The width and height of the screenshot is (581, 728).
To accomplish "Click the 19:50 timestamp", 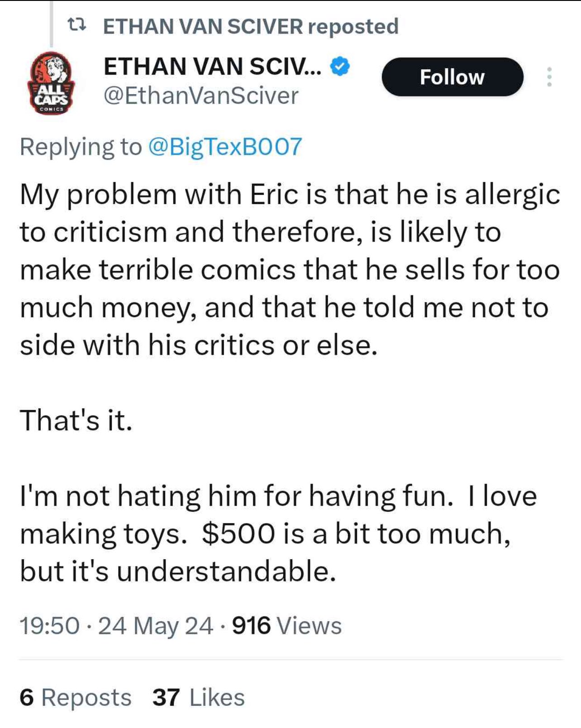I will click(50, 626).
